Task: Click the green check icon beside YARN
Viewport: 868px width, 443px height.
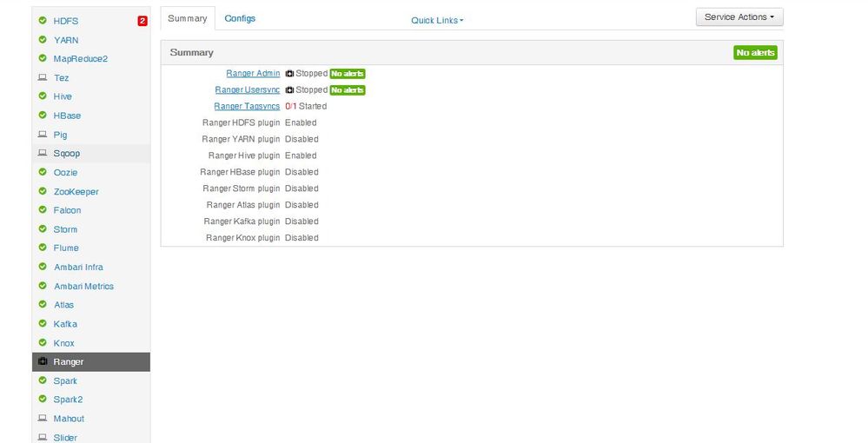Action: tap(43, 39)
